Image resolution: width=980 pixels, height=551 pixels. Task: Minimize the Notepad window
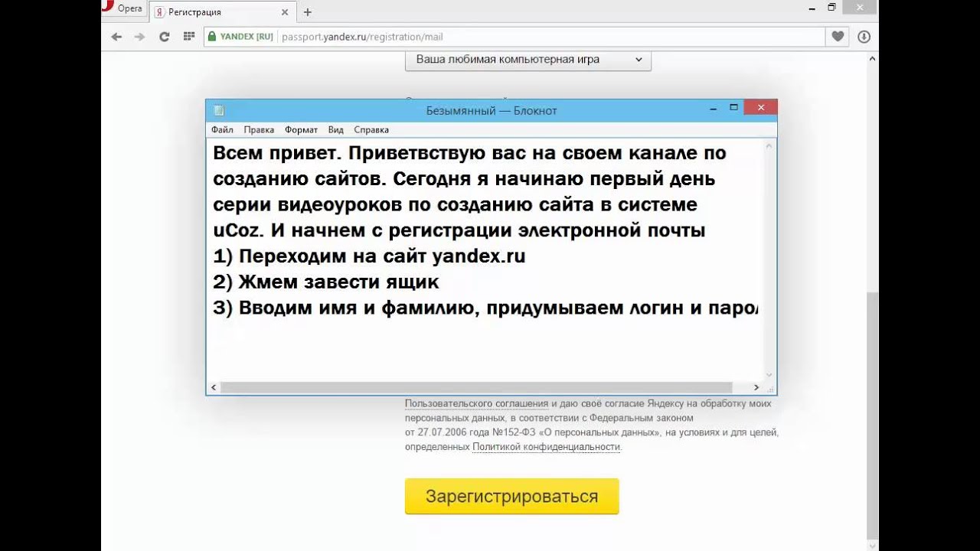click(x=712, y=109)
